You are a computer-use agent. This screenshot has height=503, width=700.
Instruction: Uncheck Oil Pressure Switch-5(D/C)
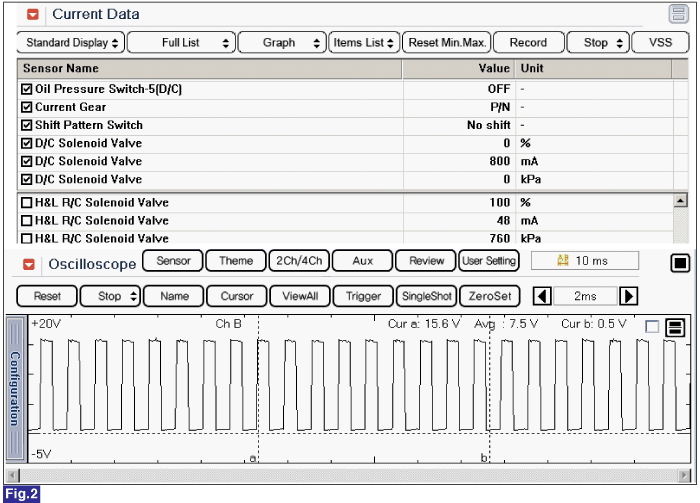(x=27, y=89)
